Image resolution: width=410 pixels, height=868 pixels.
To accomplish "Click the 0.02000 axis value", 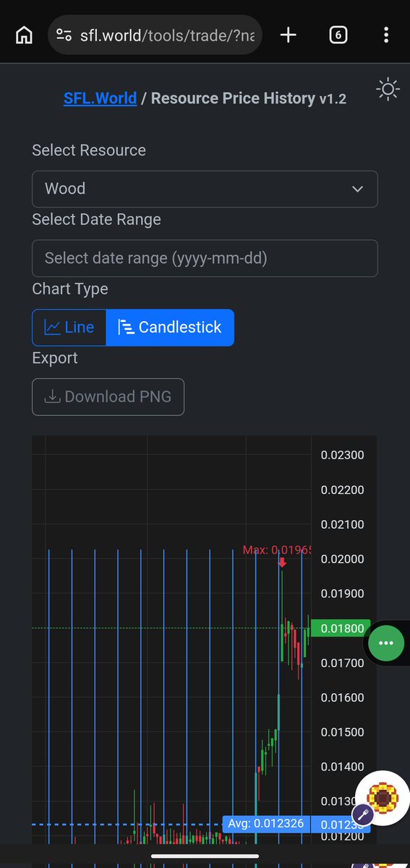I will [x=342, y=559].
